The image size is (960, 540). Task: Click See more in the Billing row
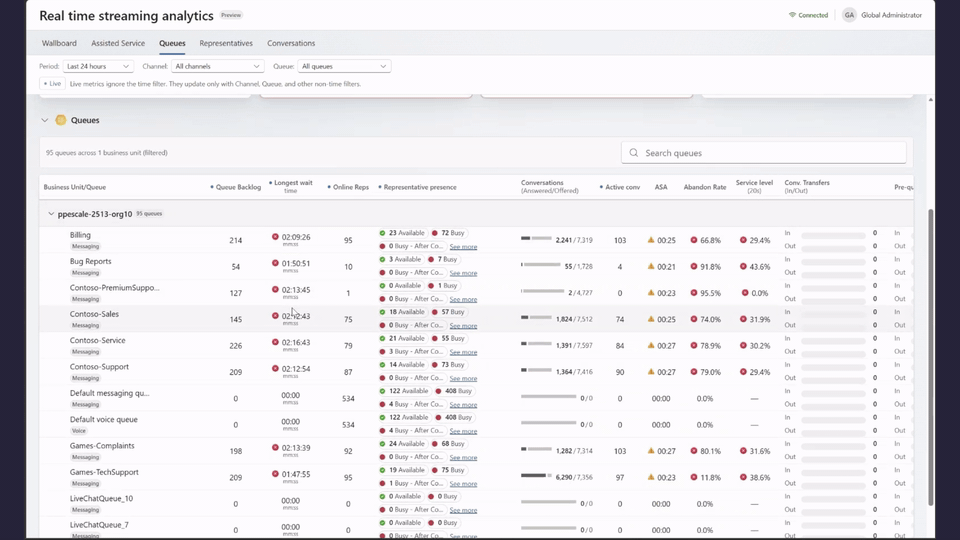click(463, 247)
